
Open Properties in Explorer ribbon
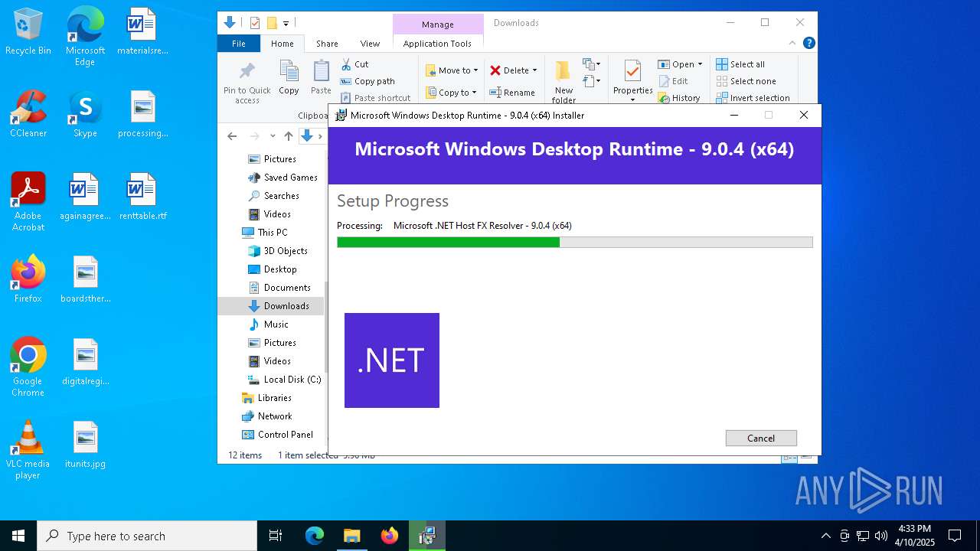(632, 82)
